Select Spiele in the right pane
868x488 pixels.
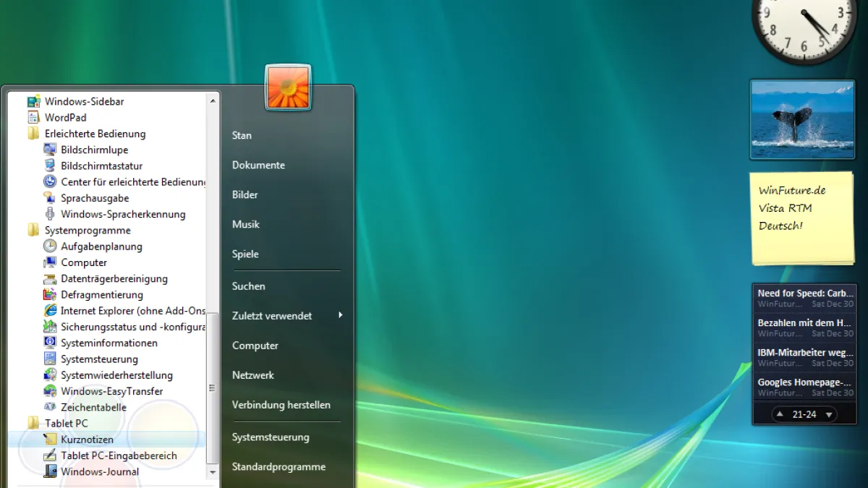[x=245, y=254]
